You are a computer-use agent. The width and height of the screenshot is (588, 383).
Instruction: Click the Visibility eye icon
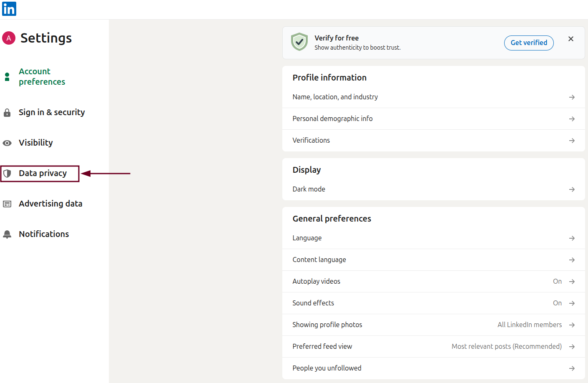coord(7,143)
